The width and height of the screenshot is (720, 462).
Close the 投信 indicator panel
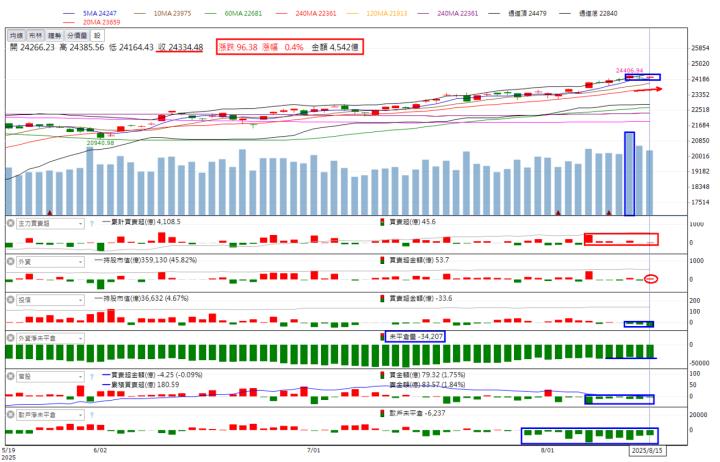click(10, 300)
